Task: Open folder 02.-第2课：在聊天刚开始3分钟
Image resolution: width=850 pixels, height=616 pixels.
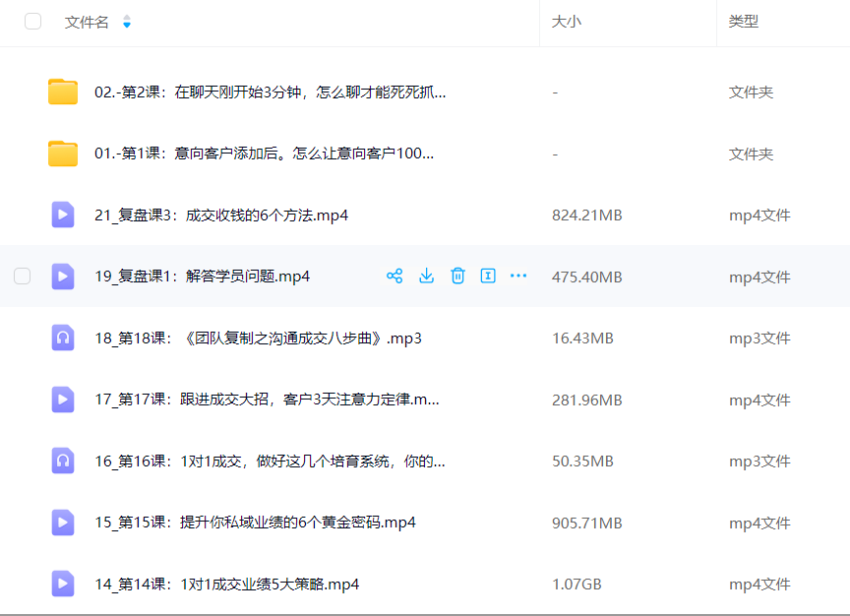Action: (270, 92)
